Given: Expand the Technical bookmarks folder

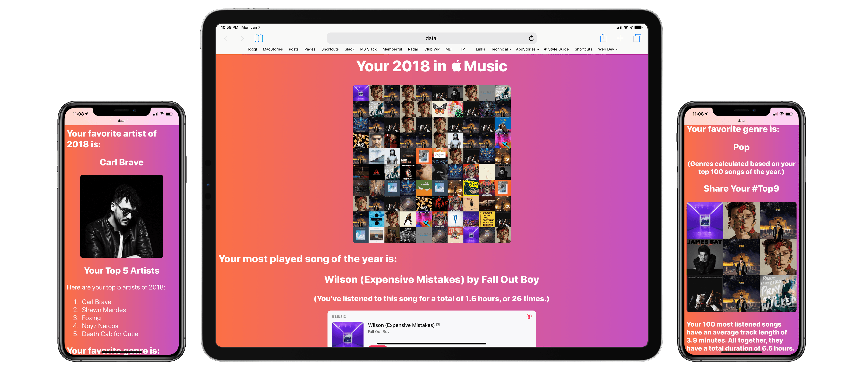Looking at the screenshot, I should tap(501, 49).
